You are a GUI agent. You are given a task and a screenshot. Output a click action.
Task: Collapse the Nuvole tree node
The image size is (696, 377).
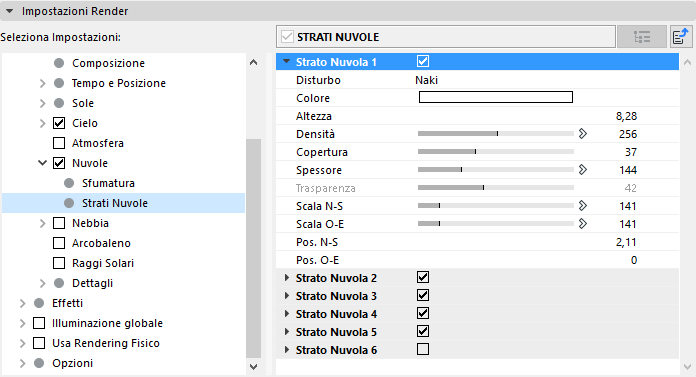(42, 163)
